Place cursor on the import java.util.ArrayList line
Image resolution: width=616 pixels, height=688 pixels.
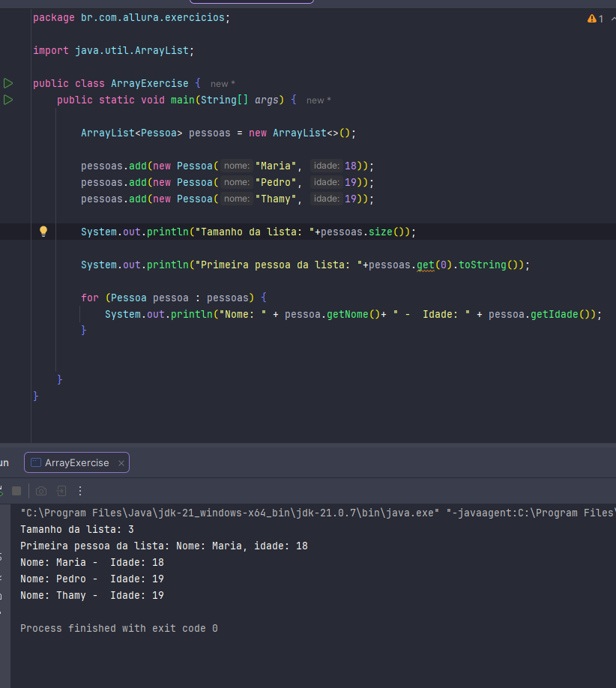click(x=133, y=51)
